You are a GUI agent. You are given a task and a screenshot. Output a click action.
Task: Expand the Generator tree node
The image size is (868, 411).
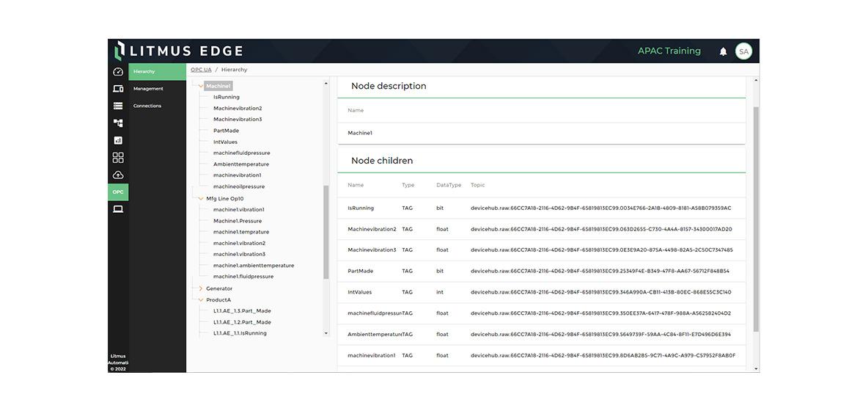point(201,288)
